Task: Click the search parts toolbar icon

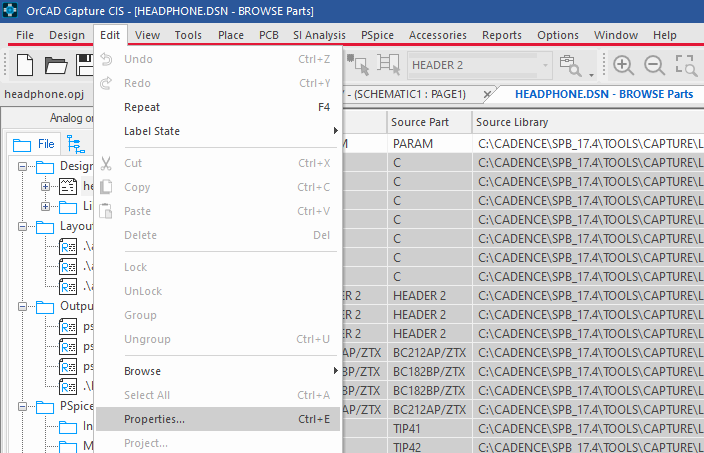Action: click(570, 66)
